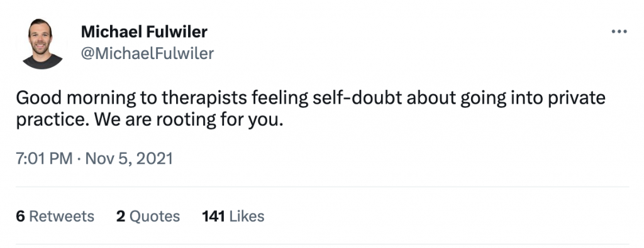
Task: Select the number 141 before Likes
Action: click(x=213, y=216)
